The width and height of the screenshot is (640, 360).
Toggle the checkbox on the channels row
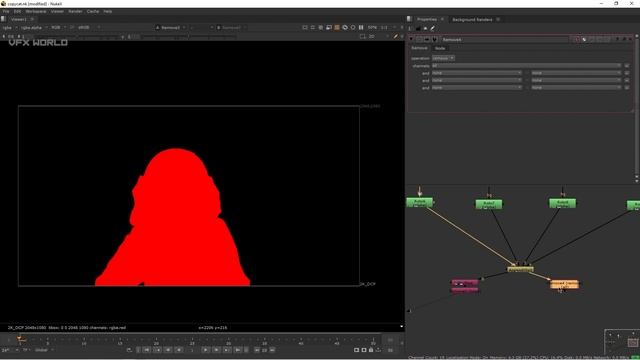(627, 65)
